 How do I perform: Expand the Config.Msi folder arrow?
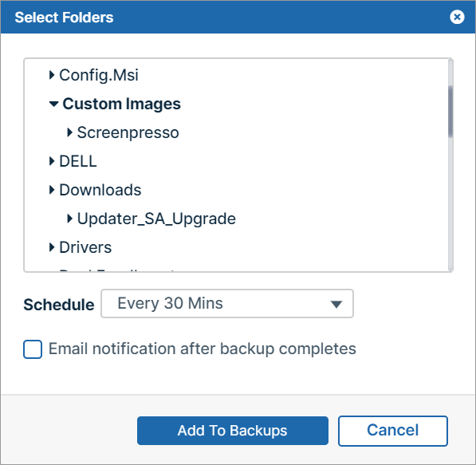coord(52,75)
